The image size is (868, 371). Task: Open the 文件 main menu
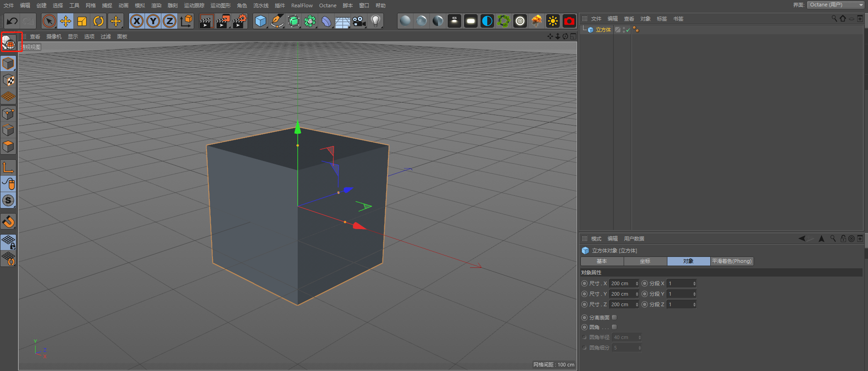pyautogui.click(x=9, y=5)
